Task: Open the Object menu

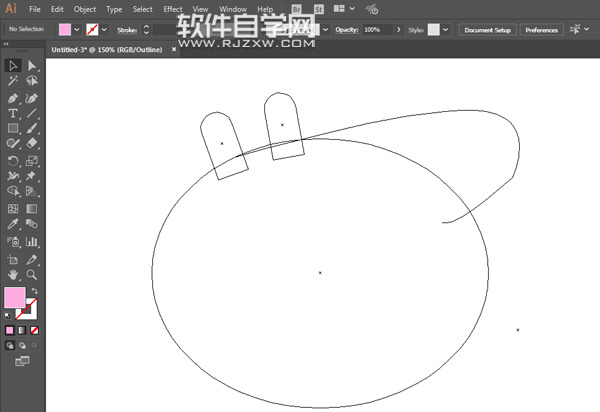Action: click(85, 9)
